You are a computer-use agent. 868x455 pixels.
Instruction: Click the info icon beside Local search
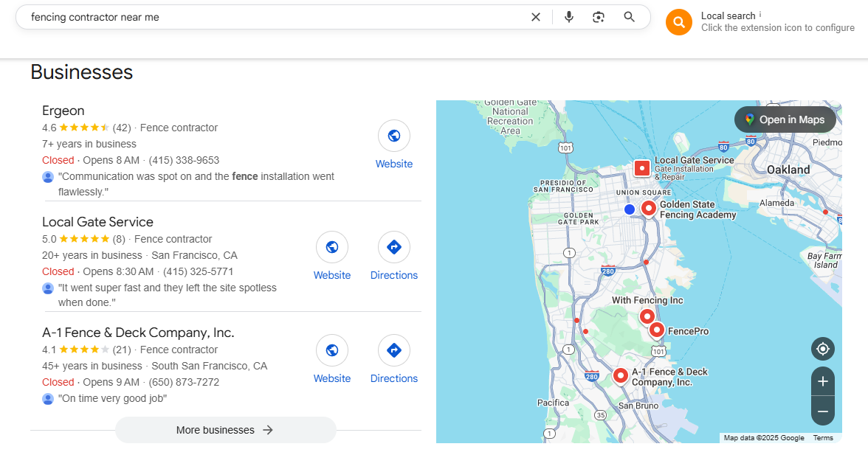(760, 14)
